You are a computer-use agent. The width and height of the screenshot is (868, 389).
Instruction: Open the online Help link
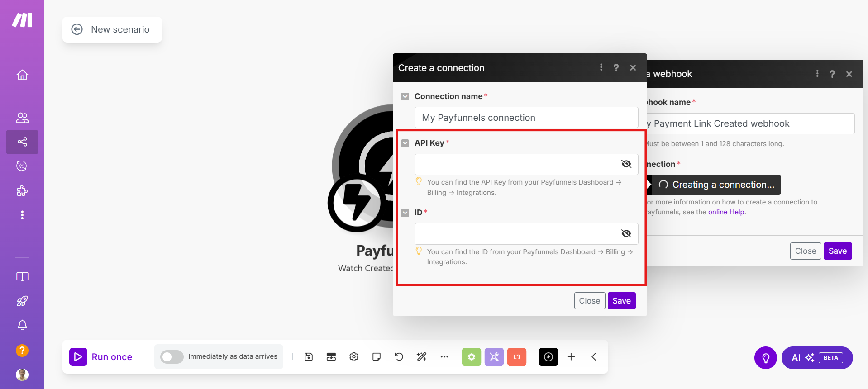point(726,212)
